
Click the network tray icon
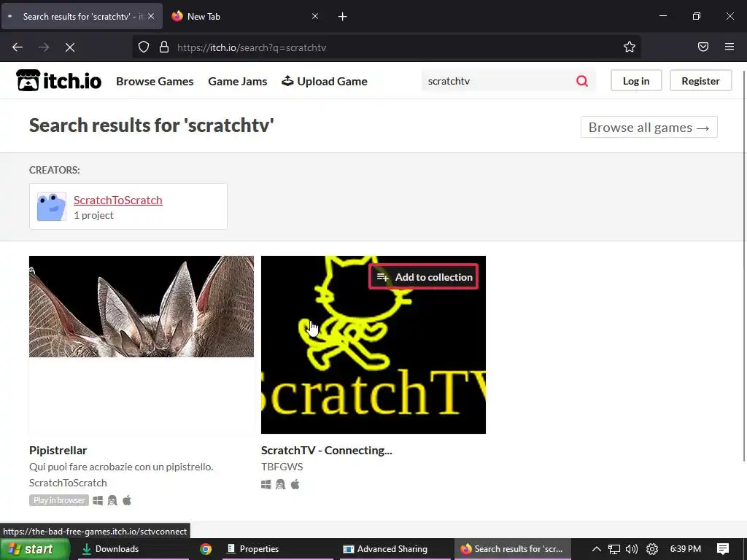(614, 549)
